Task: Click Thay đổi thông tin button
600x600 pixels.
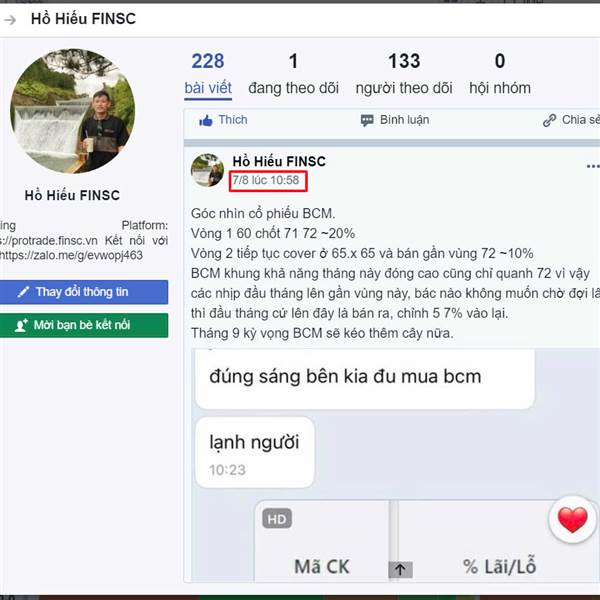Action: click(x=83, y=292)
